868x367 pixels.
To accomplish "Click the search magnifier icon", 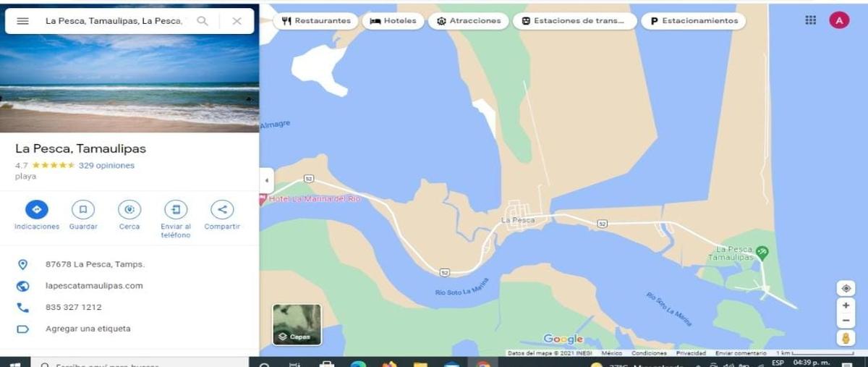I will 203,21.
